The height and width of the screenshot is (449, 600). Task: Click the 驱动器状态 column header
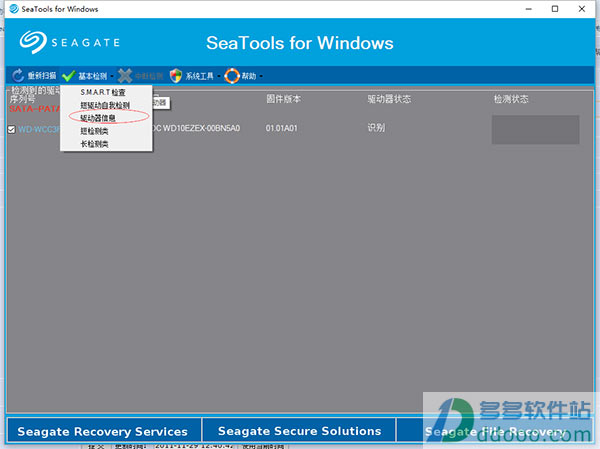(x=389, y=99)
